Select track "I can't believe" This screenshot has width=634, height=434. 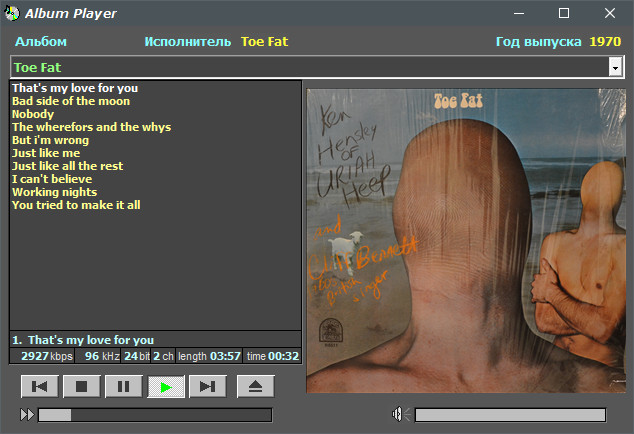[52, 178]
